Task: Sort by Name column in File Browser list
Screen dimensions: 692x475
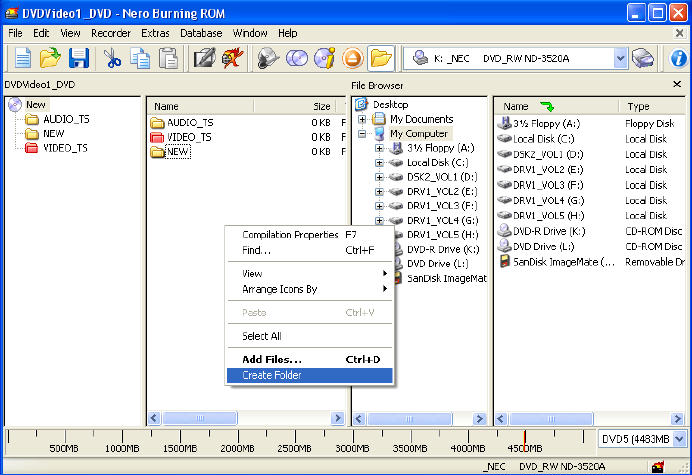Action: pyautogui.click(x=556, y=106)
